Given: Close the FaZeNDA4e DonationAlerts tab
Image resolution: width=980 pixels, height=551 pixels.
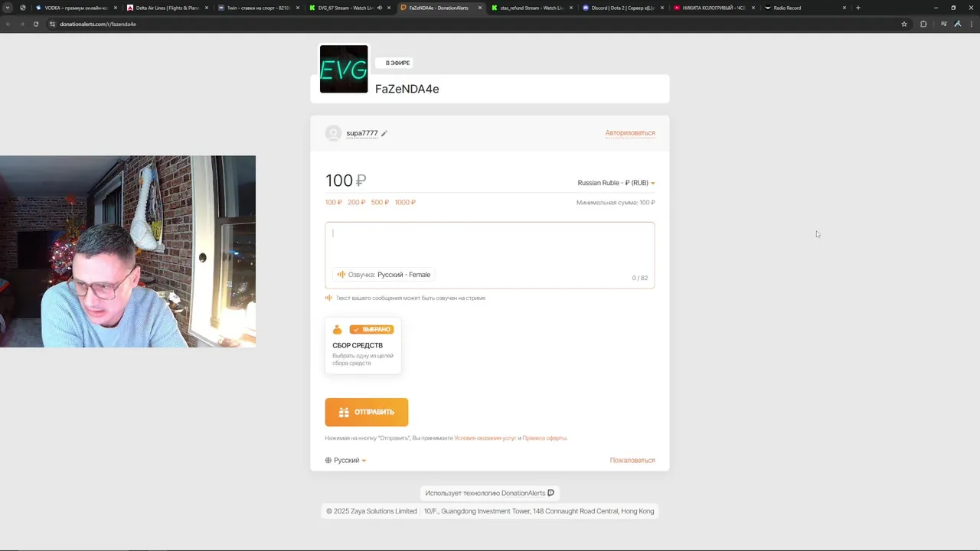Looking at the screenshot, I should [480, 8].
